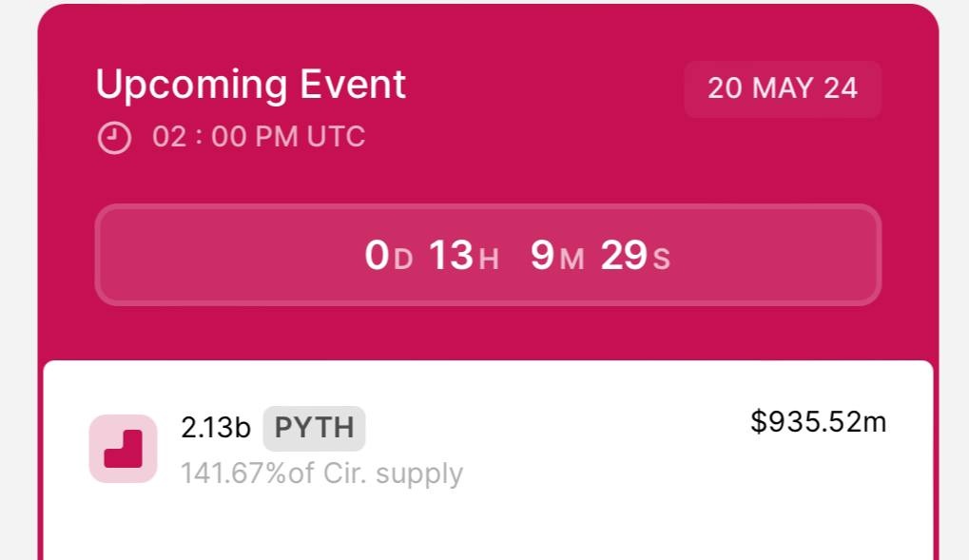Click the 2.13b token amount
969x560 pixels.
click(x=216, y=428)
